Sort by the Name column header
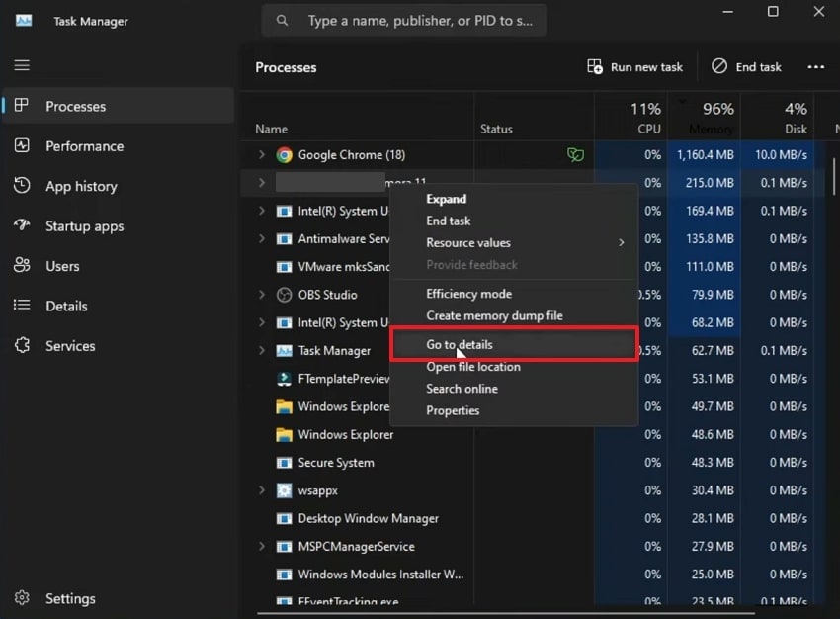The width and height of the screenshot is (840, 619). pyautogui.click(x=271, y=130)
